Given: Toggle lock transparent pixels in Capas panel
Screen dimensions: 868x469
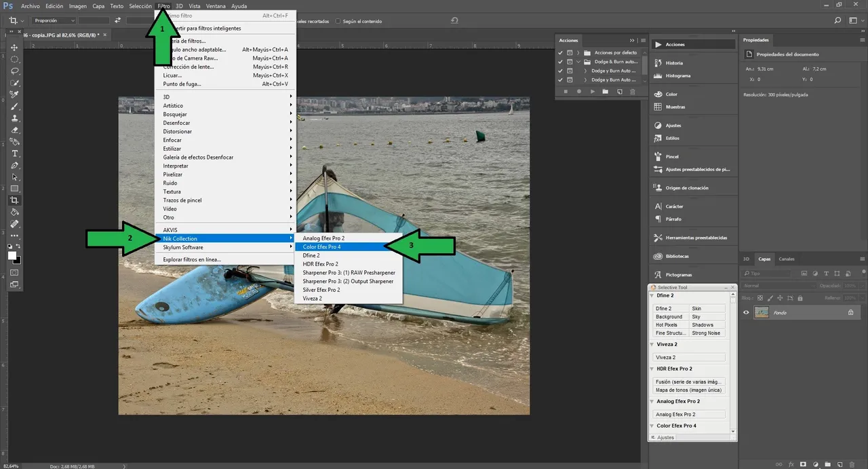Looking at the screenshot, I should tap(762, 298).
